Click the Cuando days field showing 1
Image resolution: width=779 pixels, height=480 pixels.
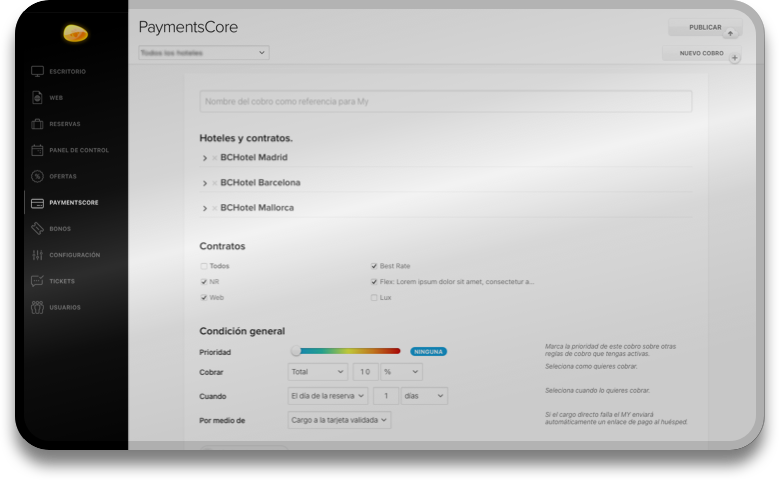[386, 396]
